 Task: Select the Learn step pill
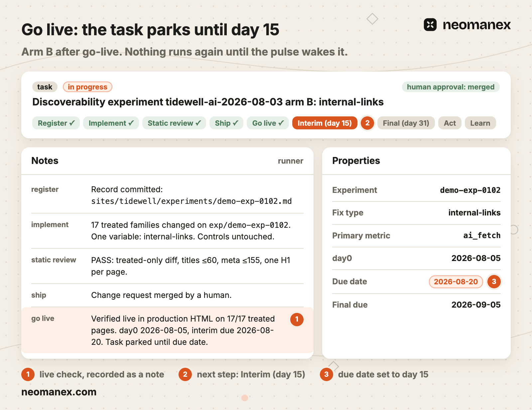click(x=480, y=123)
